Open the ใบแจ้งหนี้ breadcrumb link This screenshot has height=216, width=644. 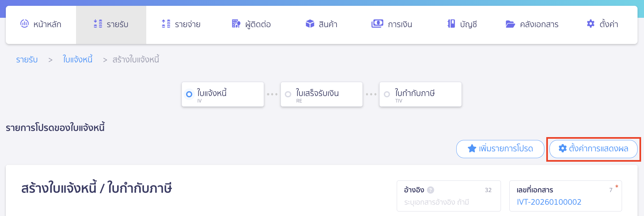coord(77,59)
